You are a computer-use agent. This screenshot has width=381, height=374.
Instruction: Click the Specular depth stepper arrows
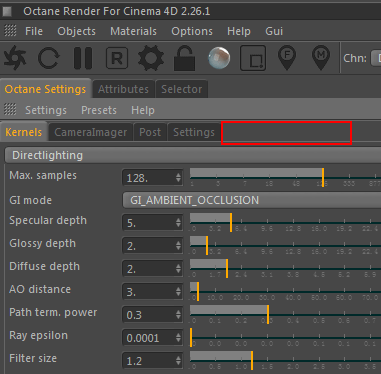[179, 223]
